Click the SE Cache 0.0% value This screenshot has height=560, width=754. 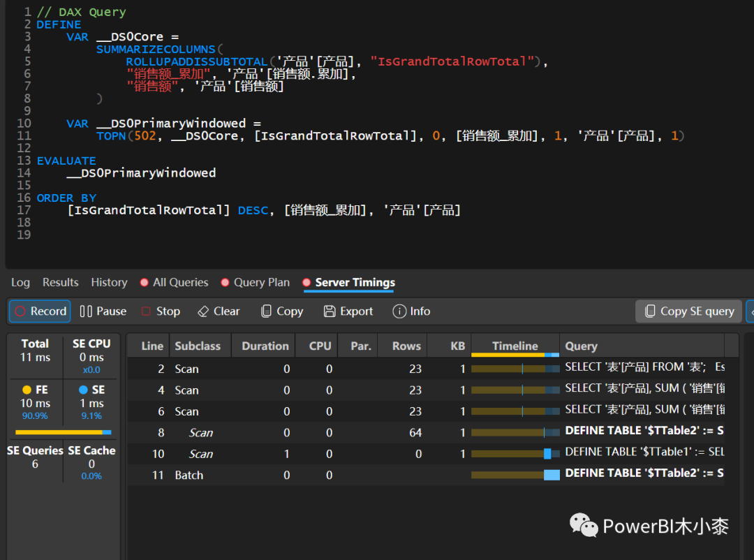pyautogui.click(x=91, y=476)
